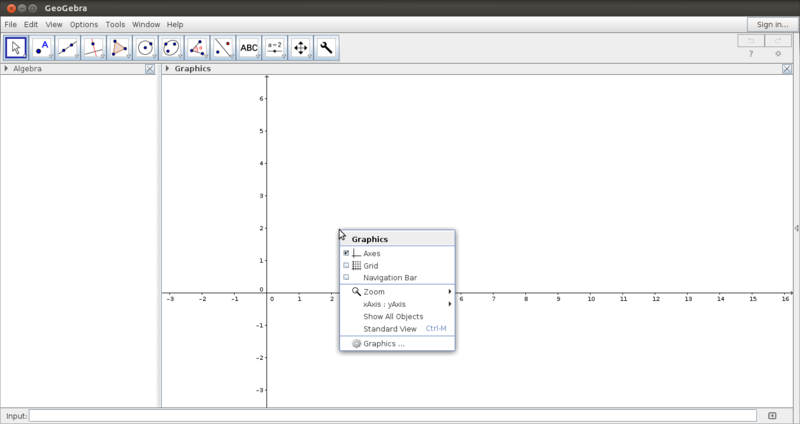Click the Undo arrow button
800x424 pixels.
coord(751,40)
